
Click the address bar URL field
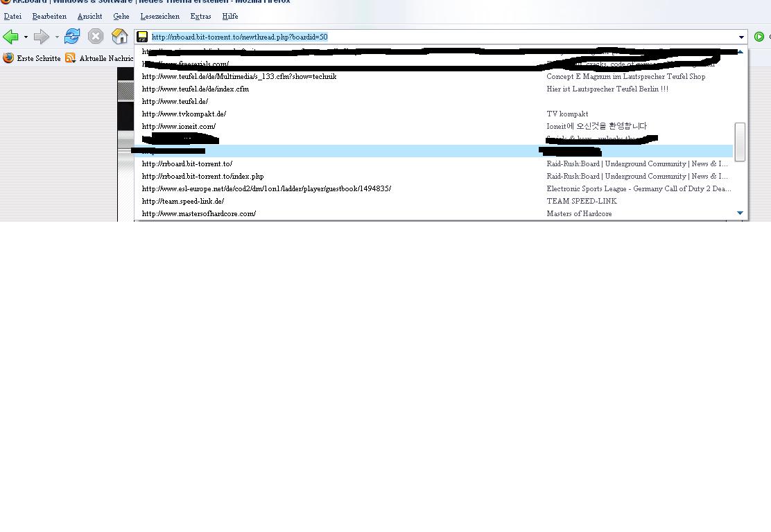click(441, 37)
